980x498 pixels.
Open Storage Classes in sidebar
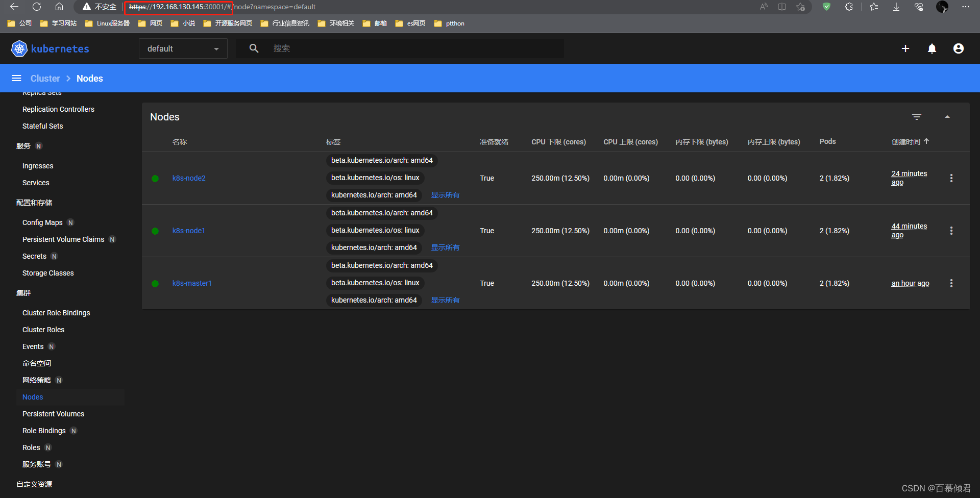48,273
